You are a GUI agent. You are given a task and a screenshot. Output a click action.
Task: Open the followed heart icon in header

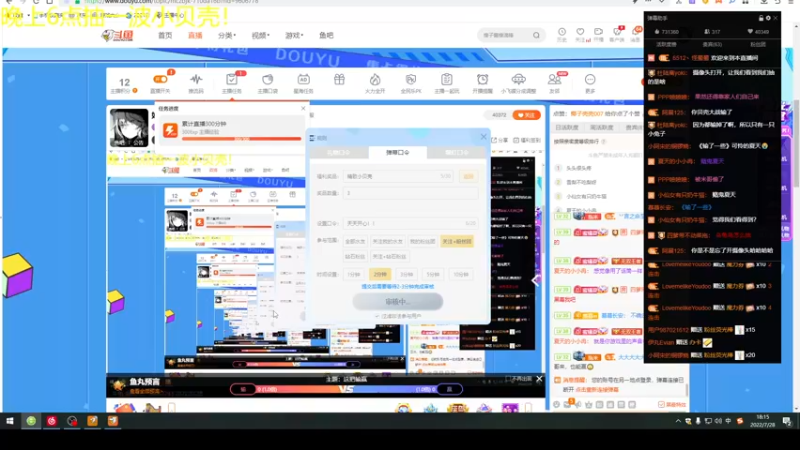coord(580,32)
